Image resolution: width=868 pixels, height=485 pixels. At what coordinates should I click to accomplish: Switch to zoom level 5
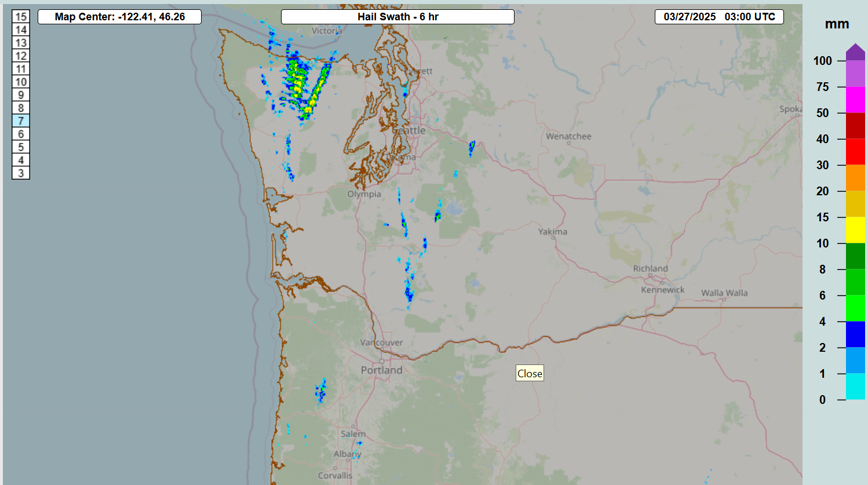(x=21, y=147)
